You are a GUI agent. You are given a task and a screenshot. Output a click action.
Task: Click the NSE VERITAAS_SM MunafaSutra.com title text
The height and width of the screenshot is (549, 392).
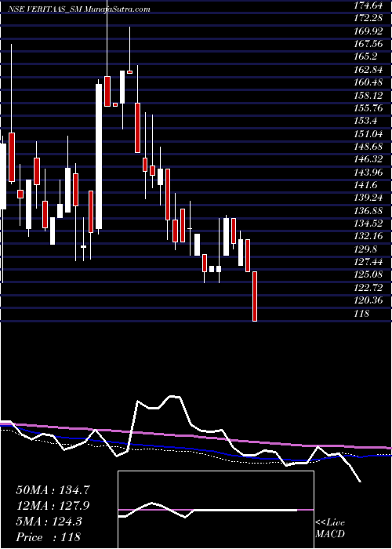(79, 9)
